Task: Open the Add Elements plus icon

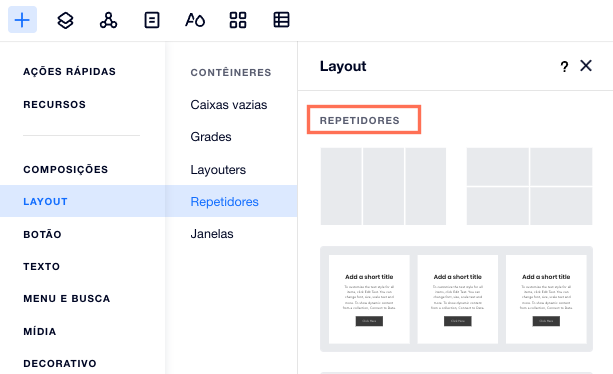Action: click(22, 20)
